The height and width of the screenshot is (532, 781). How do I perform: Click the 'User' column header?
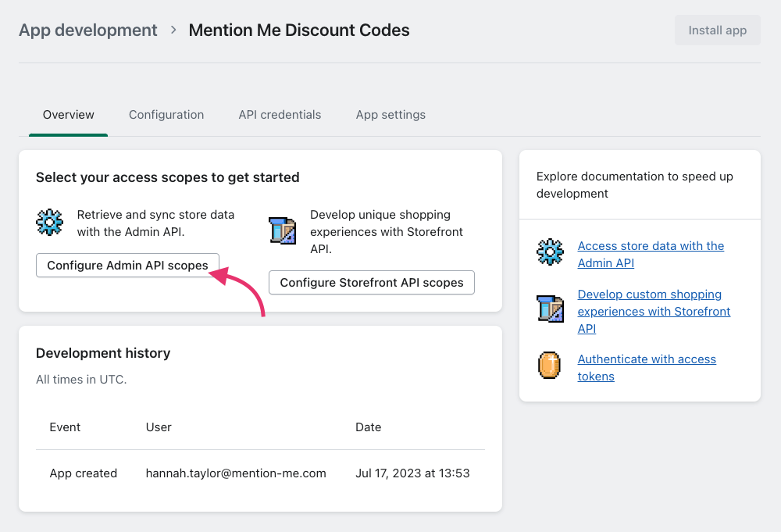coord(159,427)
